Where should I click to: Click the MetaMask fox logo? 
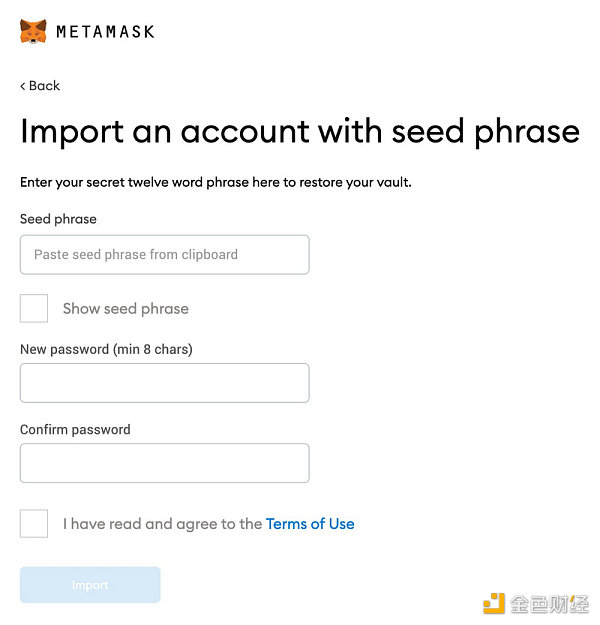point(33,31)
